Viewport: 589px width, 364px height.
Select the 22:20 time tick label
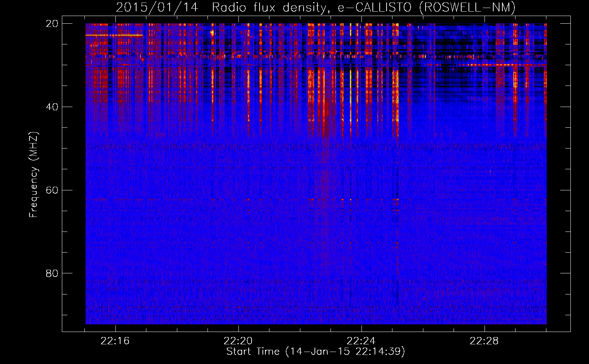point(238,341)
